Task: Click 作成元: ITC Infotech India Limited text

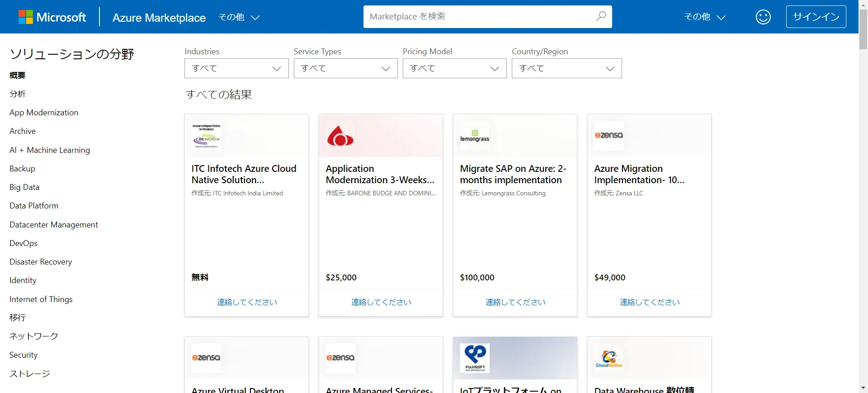Action: (237, 193)
